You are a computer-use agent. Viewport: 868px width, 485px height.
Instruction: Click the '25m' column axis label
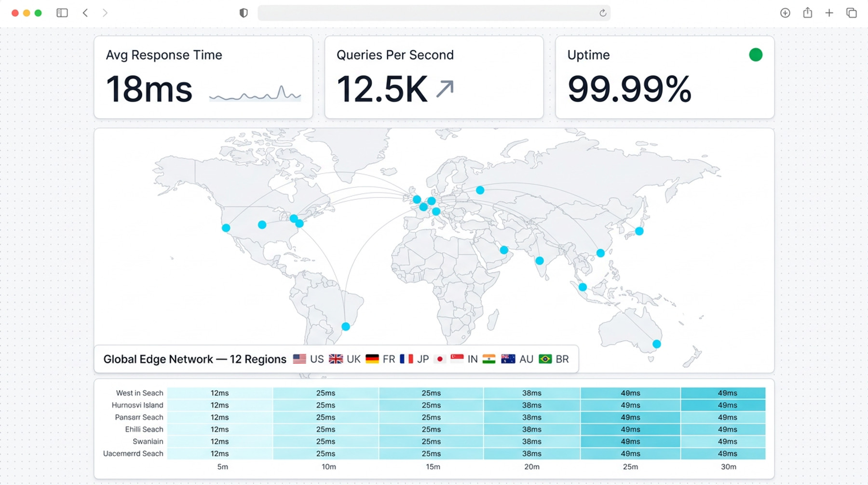tap(630, 467)
